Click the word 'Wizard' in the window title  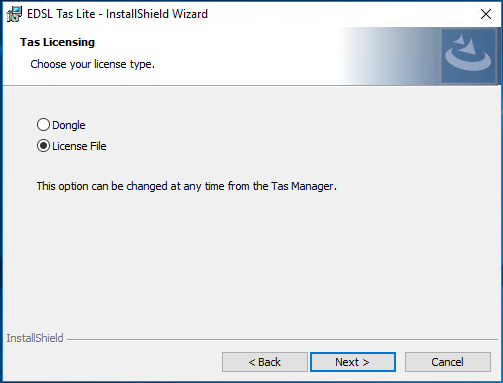190,14
